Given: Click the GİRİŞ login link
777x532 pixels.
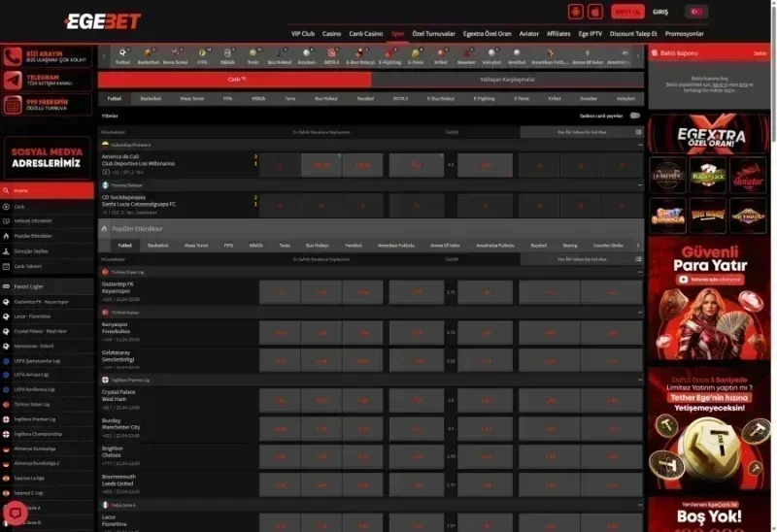Looking at the screenshot, I should point(660,12).
